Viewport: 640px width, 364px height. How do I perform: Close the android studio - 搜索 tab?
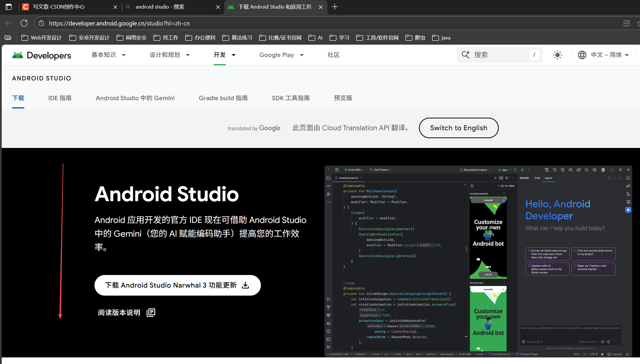[218, 7]
